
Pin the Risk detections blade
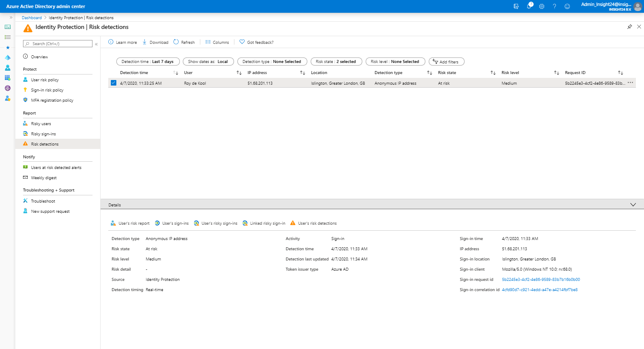(630, 27)
